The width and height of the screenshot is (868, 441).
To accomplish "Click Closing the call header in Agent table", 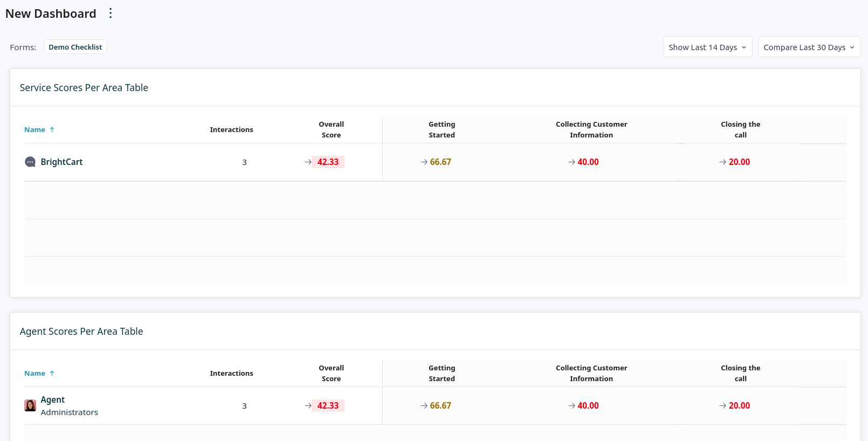I will coord(740,374).
